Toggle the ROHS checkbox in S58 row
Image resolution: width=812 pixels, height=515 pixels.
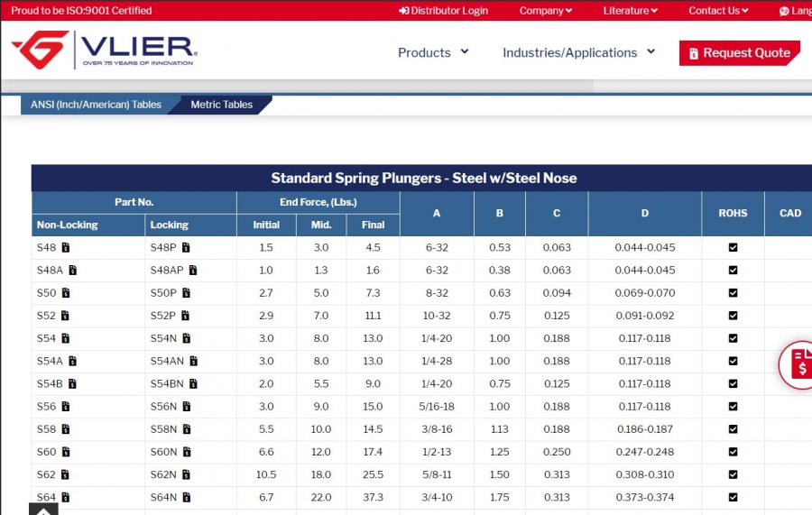point(733,429)
